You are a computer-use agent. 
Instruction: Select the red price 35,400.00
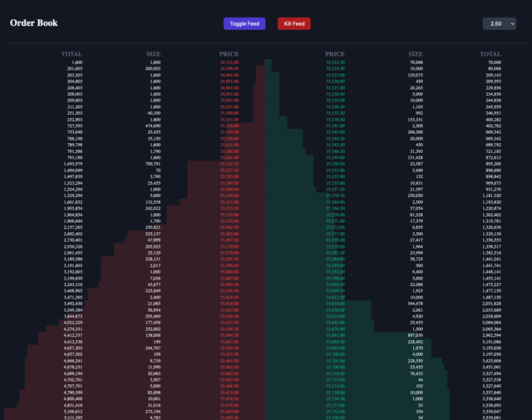(x=229, y=272)
